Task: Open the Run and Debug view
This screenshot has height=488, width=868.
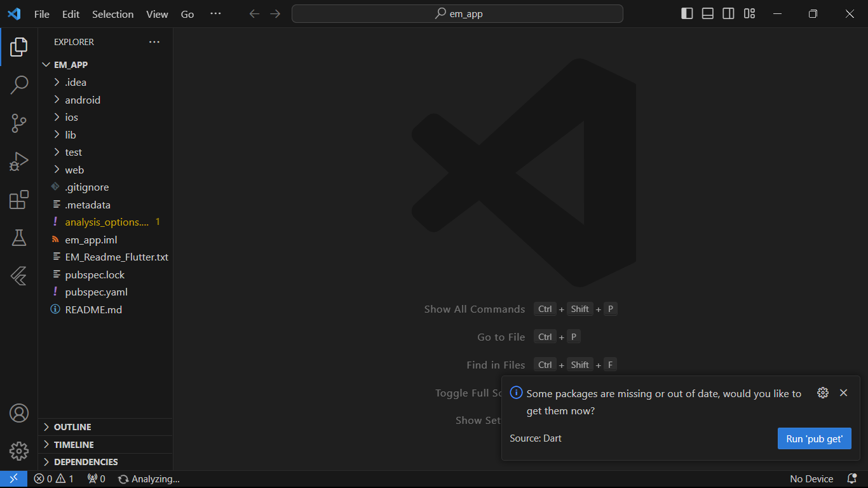Action: [x=19, y=161]
